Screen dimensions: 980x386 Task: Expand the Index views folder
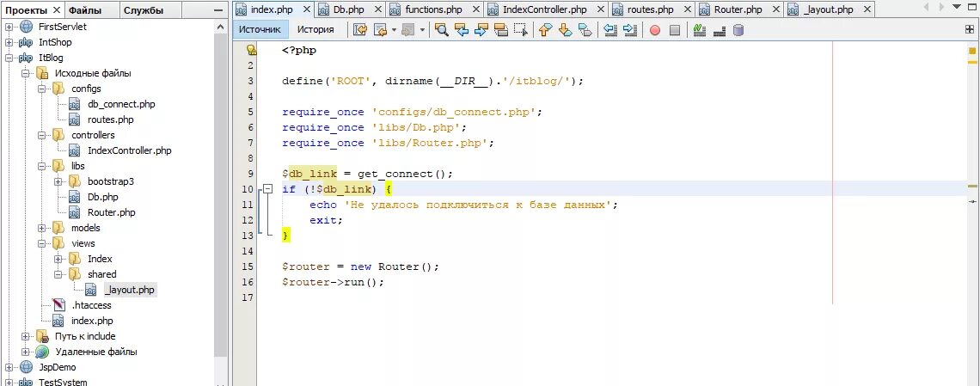coord(58,259)
